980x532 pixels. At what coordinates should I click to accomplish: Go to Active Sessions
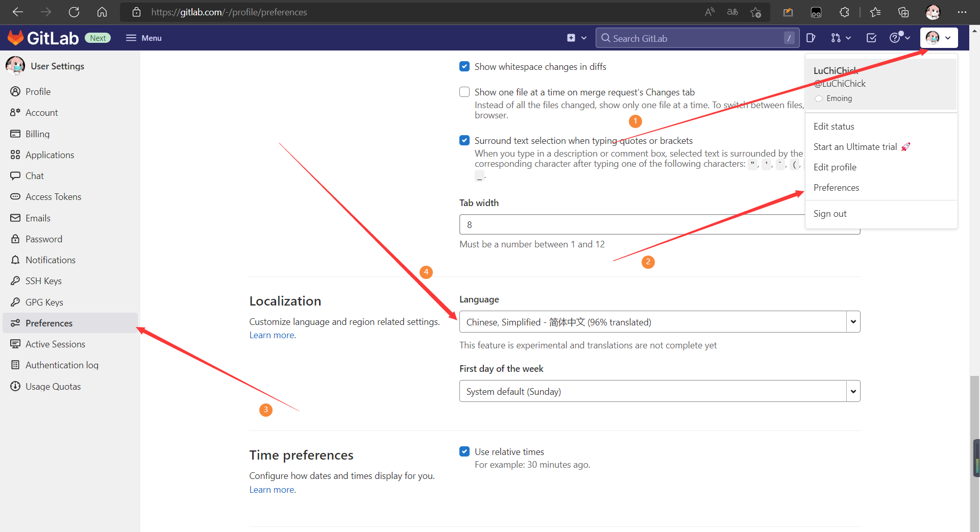(55, 344)
